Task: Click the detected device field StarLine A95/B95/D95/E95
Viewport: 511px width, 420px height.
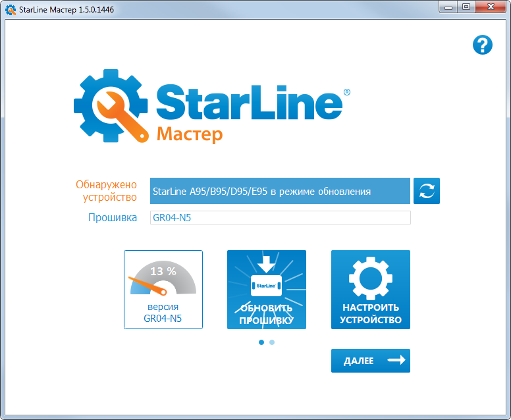Action: (280, 191)
